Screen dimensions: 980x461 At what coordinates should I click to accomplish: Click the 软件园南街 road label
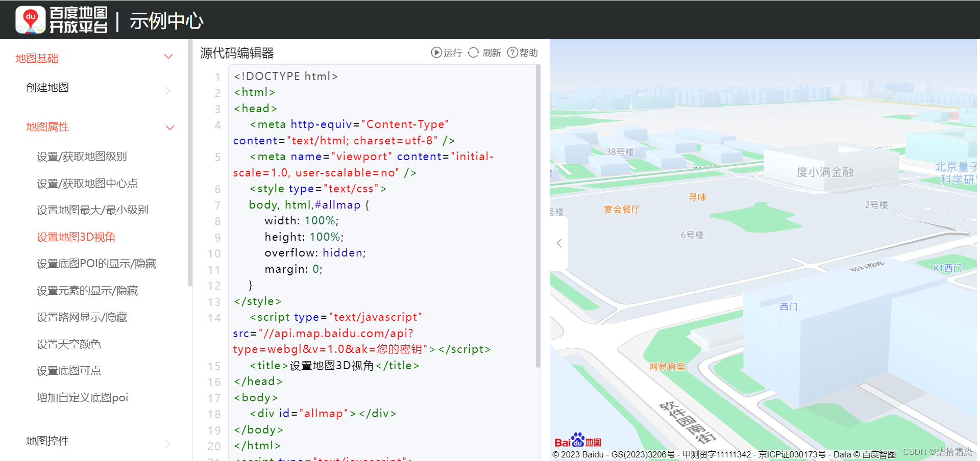[x=688, y=422]
